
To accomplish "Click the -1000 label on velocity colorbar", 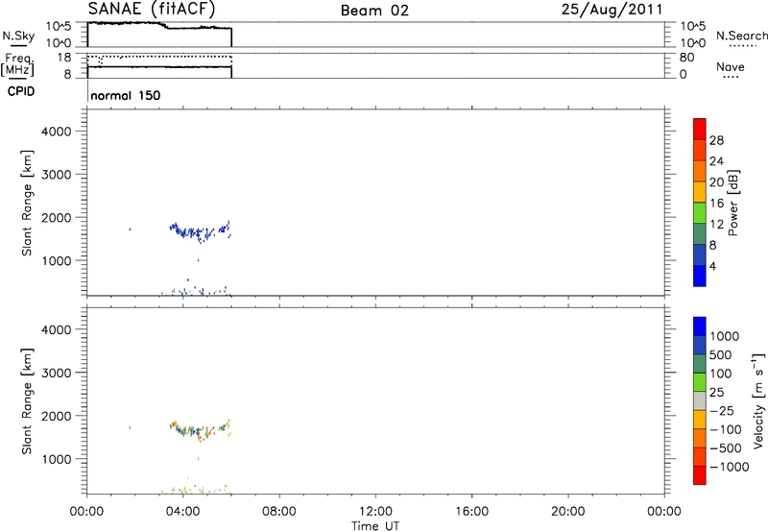I will coord(729,467).
